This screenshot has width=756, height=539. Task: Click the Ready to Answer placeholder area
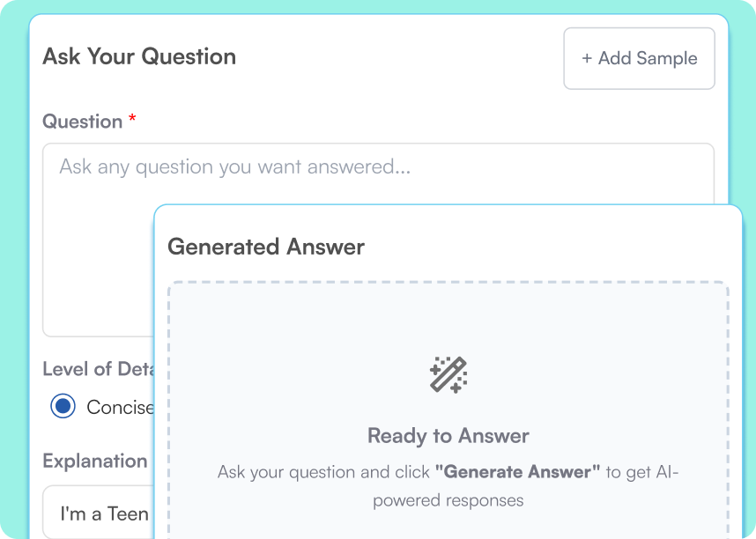[x=448, y=405]
